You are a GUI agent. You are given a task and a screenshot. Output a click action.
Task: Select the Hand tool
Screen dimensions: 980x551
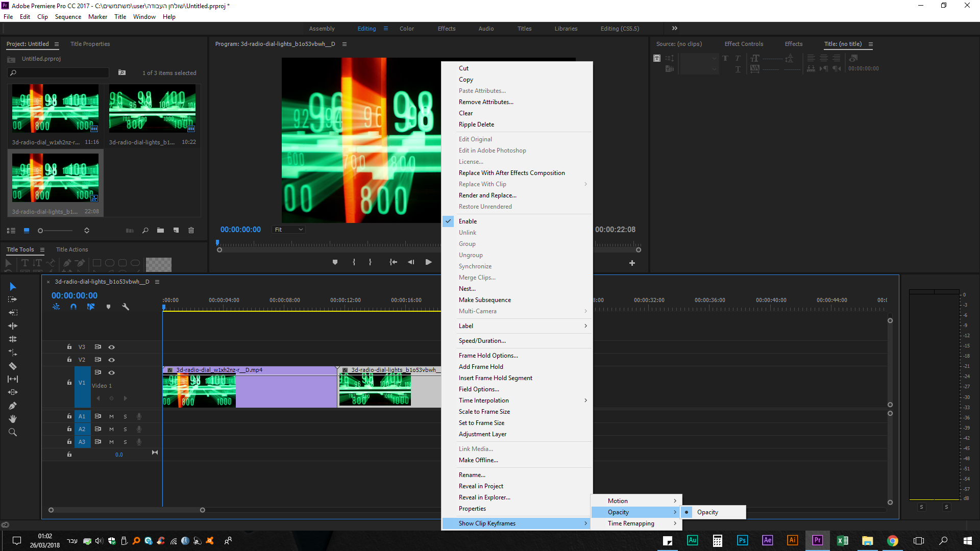13,419
